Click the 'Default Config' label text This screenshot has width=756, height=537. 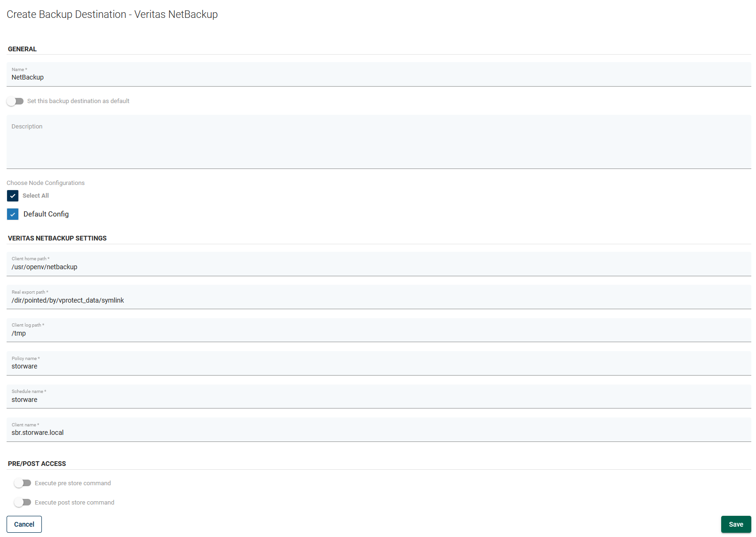point(46,214)
